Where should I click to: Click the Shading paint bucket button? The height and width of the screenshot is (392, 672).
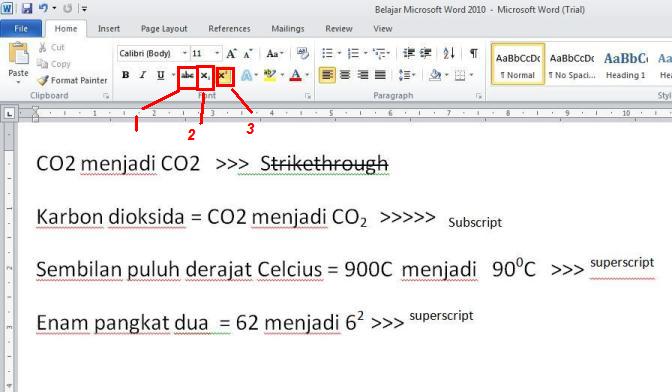[x=435, y=75]
